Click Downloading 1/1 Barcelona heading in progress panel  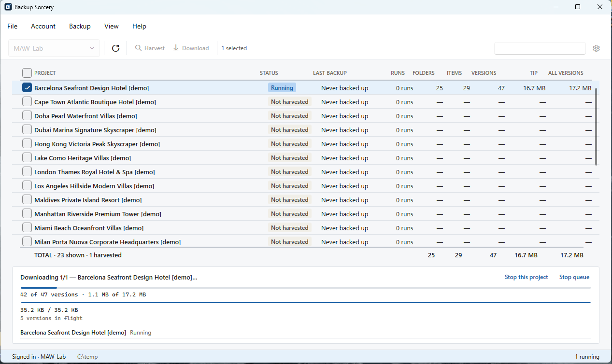(109, 277)
